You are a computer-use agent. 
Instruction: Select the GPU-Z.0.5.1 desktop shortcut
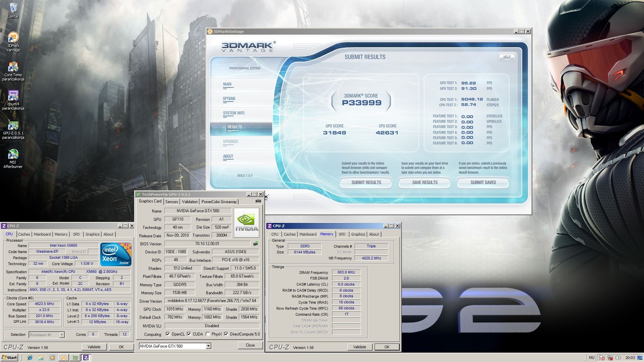click(13, 129)
